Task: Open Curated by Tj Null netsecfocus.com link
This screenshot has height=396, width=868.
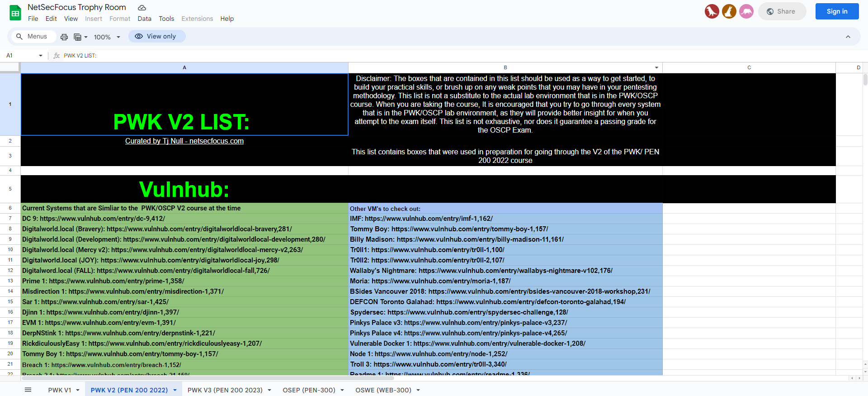Action: click(184, 141)
